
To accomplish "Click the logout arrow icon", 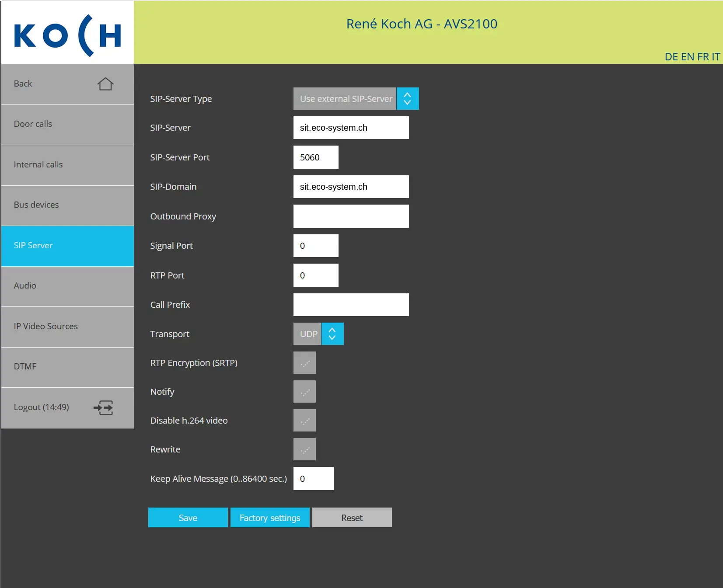I will point(104,408).
